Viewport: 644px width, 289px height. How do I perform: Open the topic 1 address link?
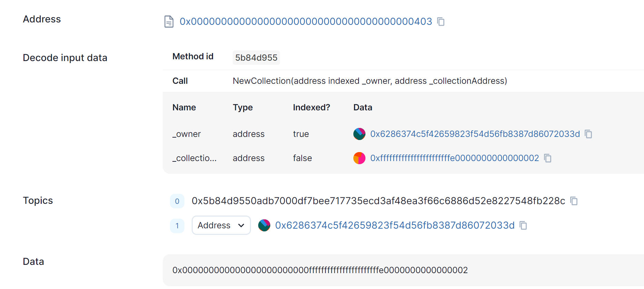pos(394,226)
